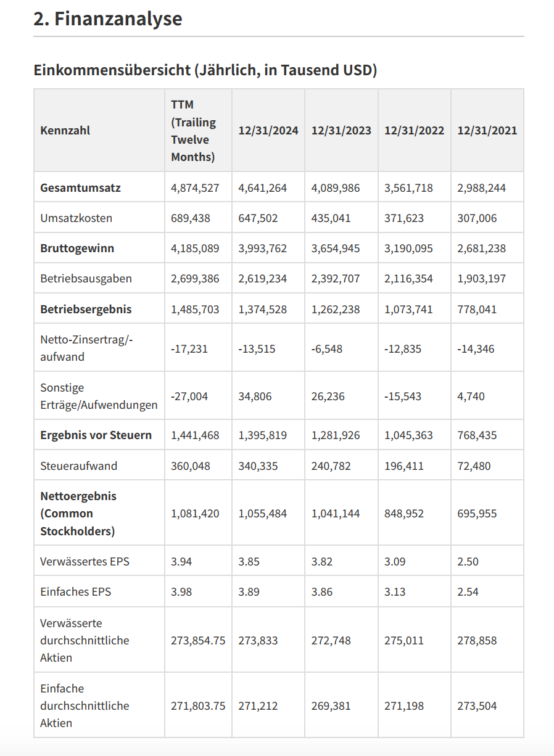
Task: Click the 12/31/2022 column header
Action: (x=414, y=131)
